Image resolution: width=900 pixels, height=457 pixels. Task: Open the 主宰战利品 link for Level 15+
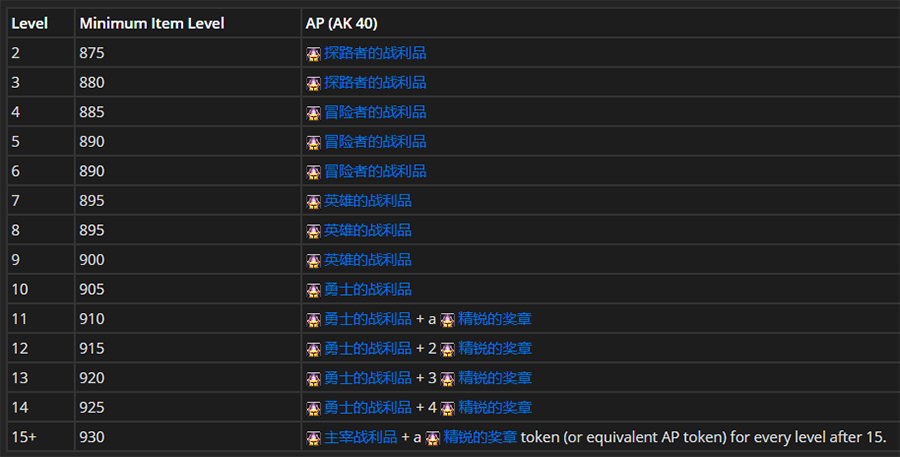(360, 437)
